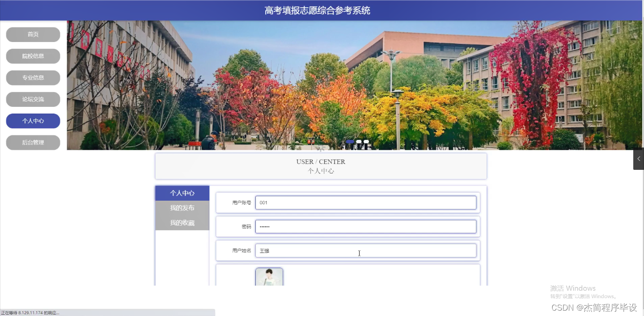The image size is (644, 316).
Task: Jump to the second banner slide dot
Action: tap(359, 141)
